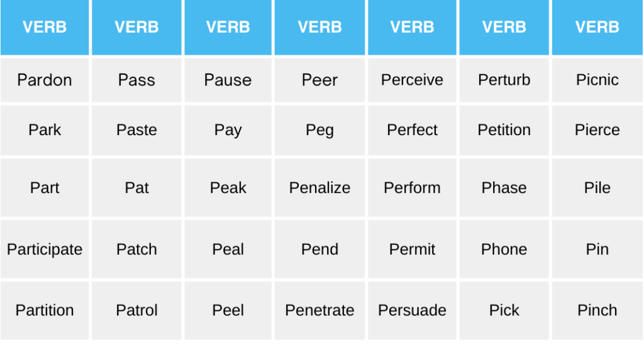Click the word Petition
The width and height of the screenshot is (644, 362).
click(x=504, y=130)
